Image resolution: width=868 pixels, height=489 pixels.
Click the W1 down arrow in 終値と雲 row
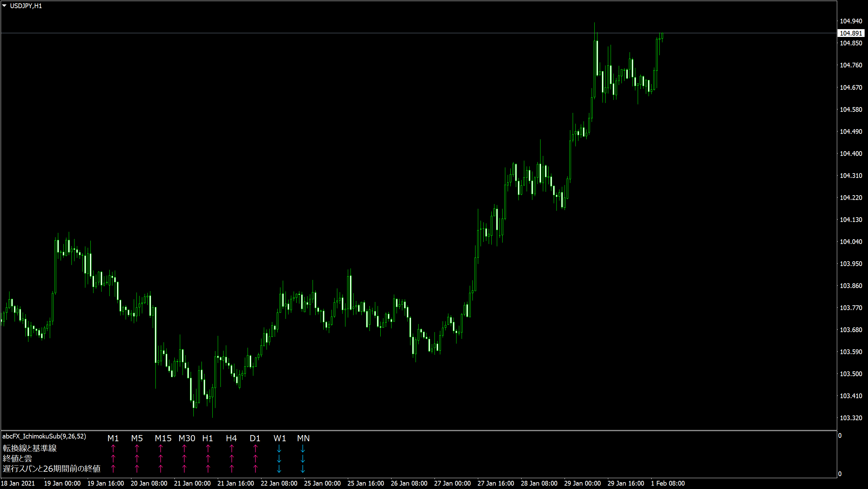point(279,459)
